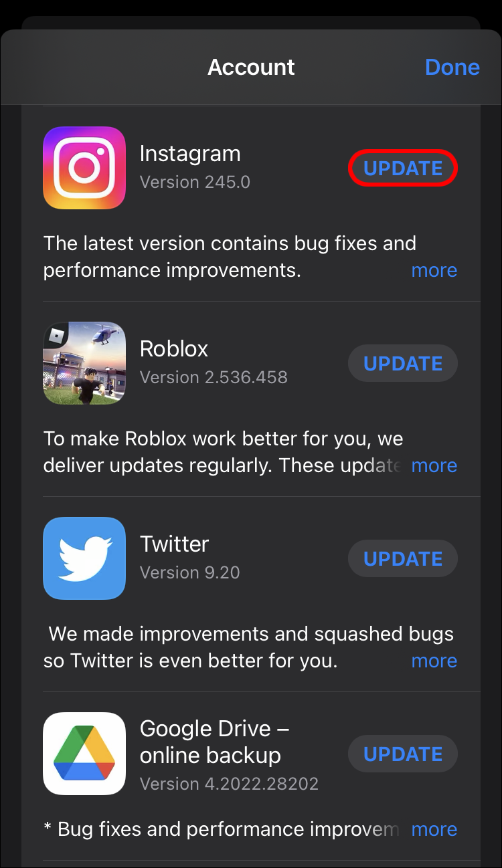Screen dimensions: 502x868
Task: Update Google Drive app
Action: (x=403, y=754)
